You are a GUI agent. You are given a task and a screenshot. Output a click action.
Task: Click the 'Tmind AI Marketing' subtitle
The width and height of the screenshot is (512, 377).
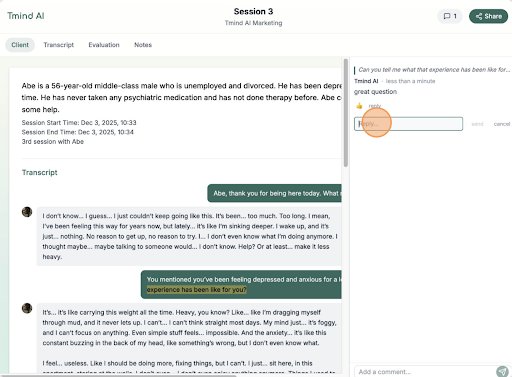tap(253, 23)
